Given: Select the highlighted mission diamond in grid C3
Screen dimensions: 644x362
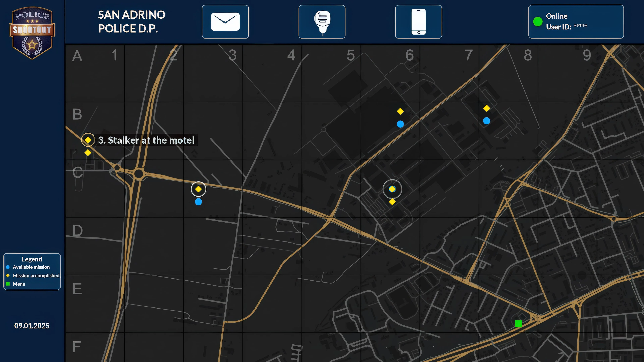Looking at the screenshot, I should coord(198,189).
